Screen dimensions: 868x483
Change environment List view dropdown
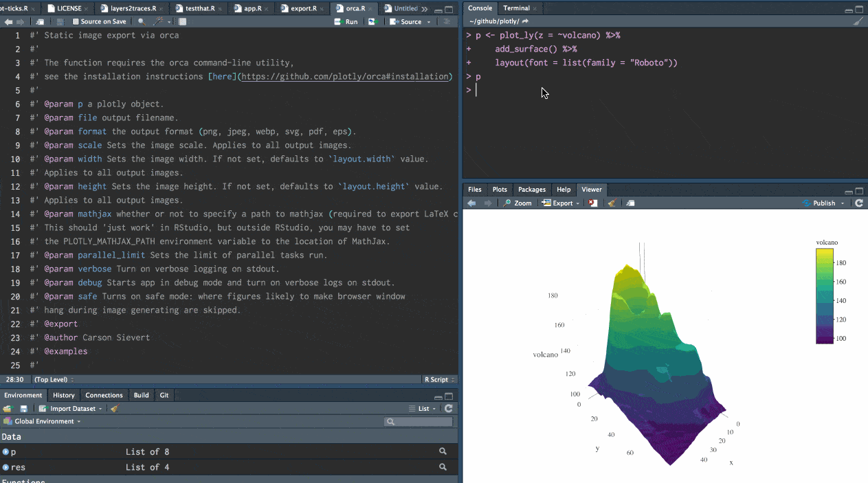(x=423, y=409)
